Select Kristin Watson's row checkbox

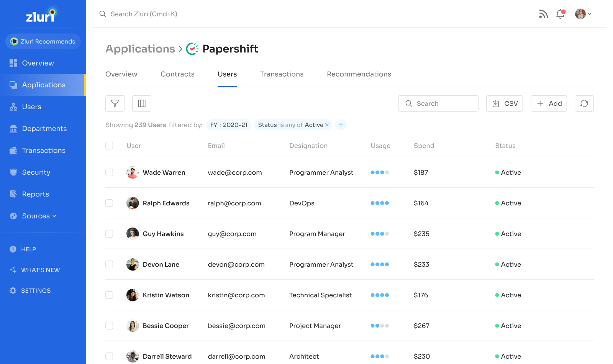(109, 295)
